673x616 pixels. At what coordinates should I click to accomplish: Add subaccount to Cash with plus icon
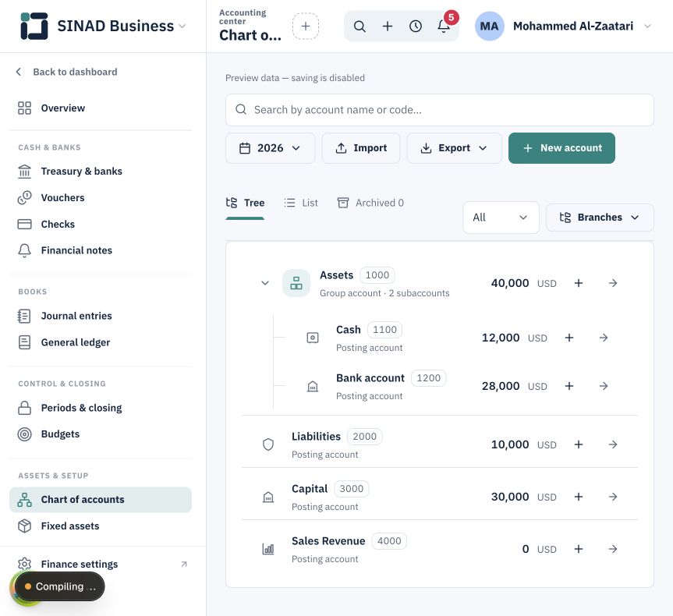[569, 338]
